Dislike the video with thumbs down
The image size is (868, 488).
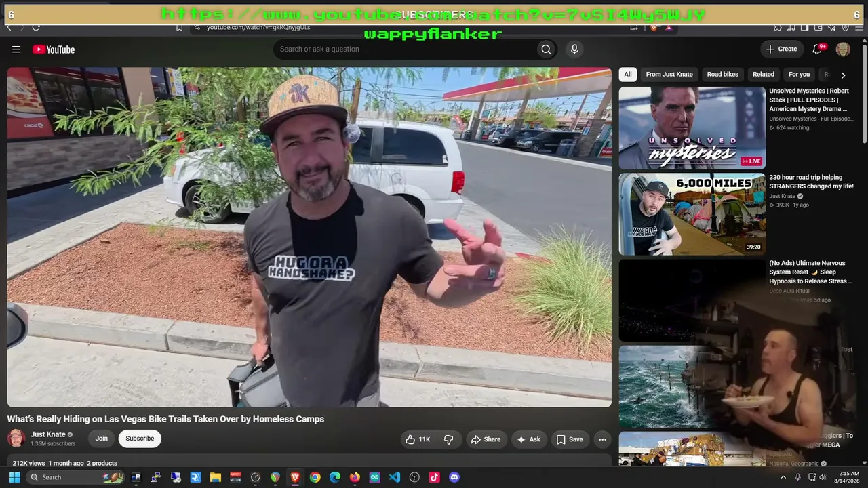pos(448,439)
